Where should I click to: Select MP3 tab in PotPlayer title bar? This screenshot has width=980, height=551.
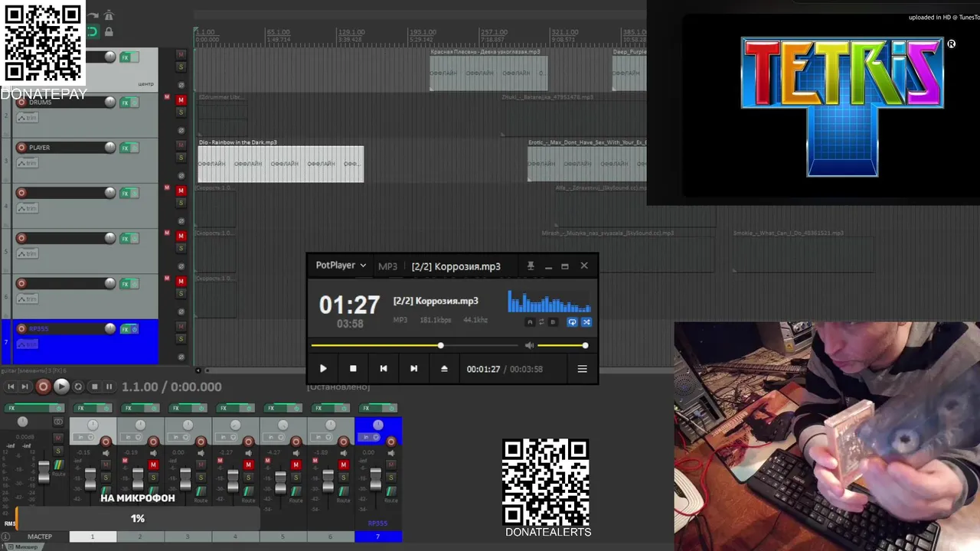[x=388, y=266]
